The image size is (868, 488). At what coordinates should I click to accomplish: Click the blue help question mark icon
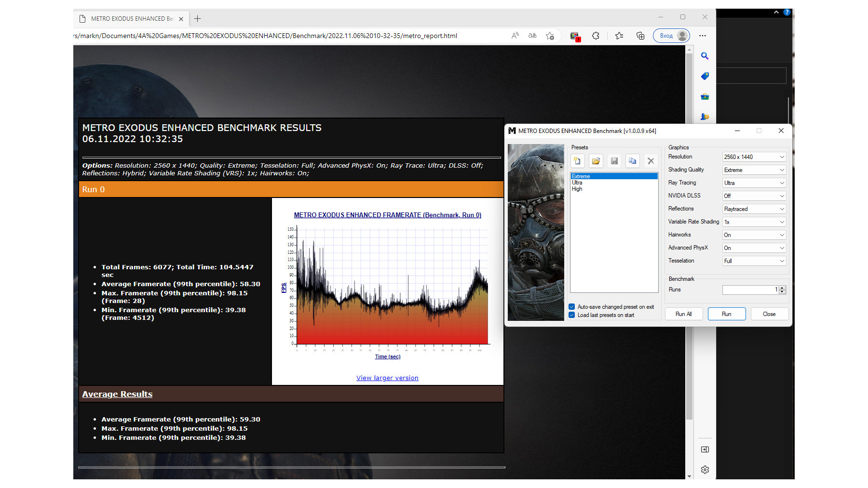(787, 13)
